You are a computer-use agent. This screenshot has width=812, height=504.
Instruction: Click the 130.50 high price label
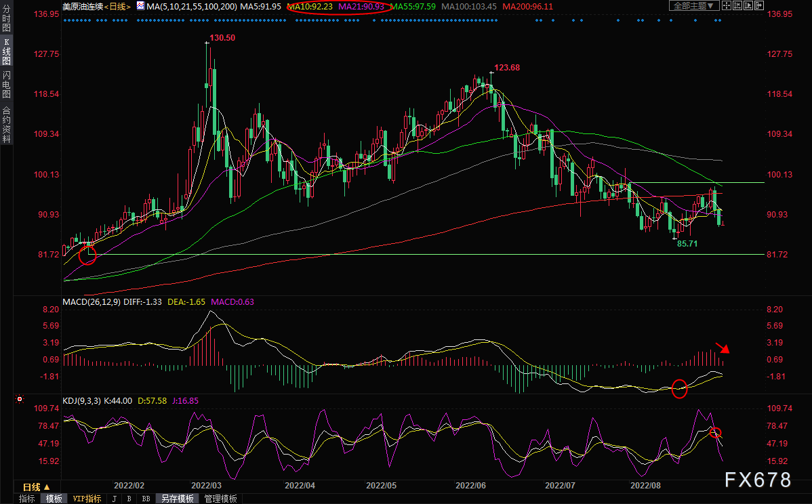222,38
